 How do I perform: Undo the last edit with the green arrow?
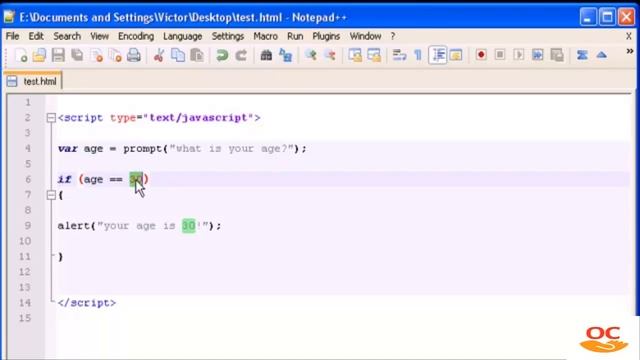coord(222,55)
